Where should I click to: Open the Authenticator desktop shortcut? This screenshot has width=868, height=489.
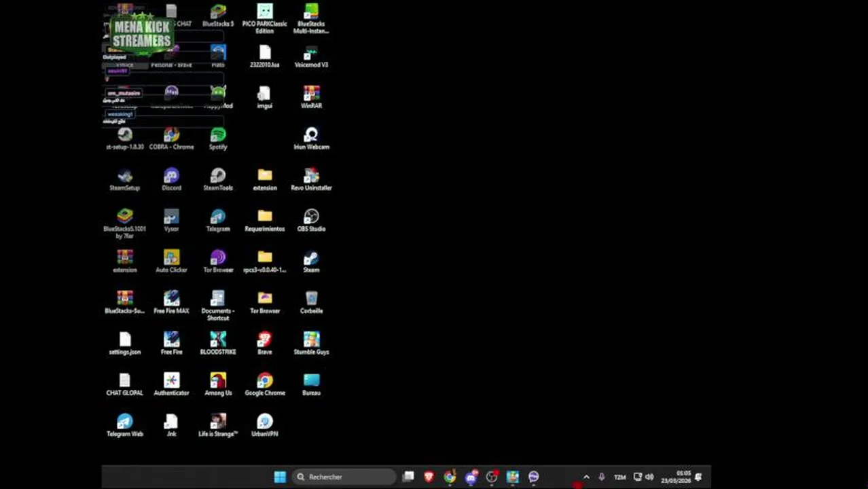tap(171, 384)
